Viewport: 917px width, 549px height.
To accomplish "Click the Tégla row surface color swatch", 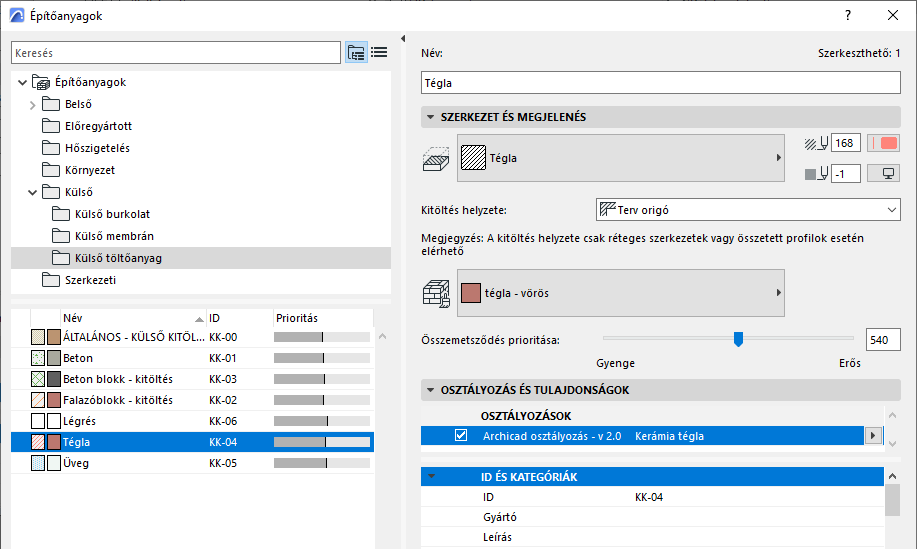I will point(54,442).
